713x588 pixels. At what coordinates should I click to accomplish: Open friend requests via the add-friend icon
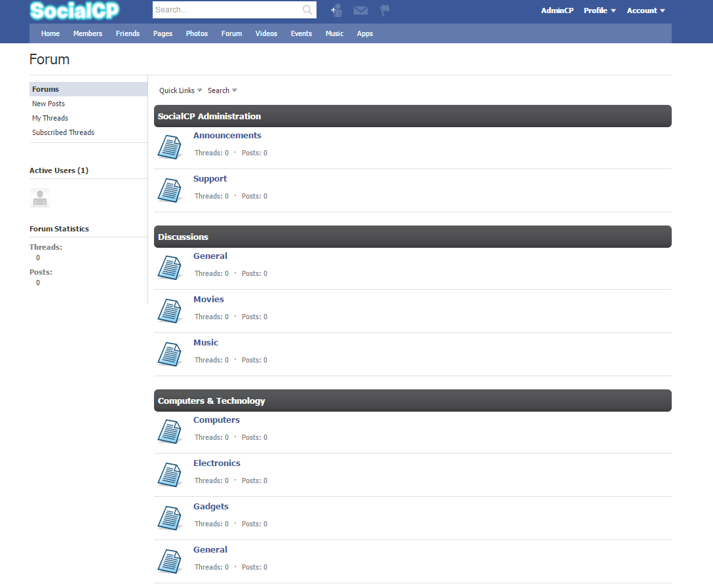pos(336,10)
